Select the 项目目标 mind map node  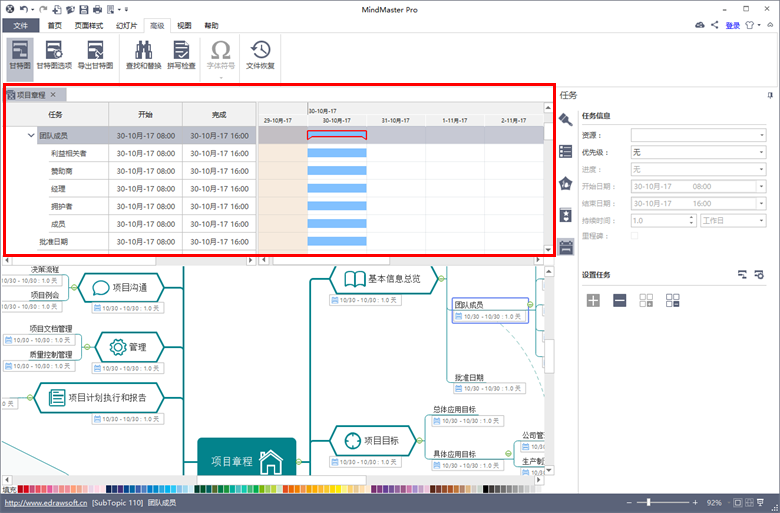[373, 440]
